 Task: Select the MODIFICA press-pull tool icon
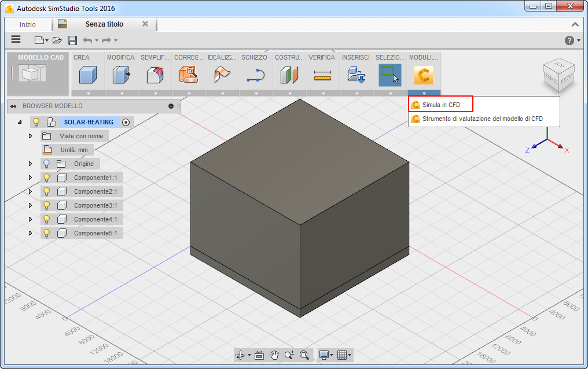(122, 75)
